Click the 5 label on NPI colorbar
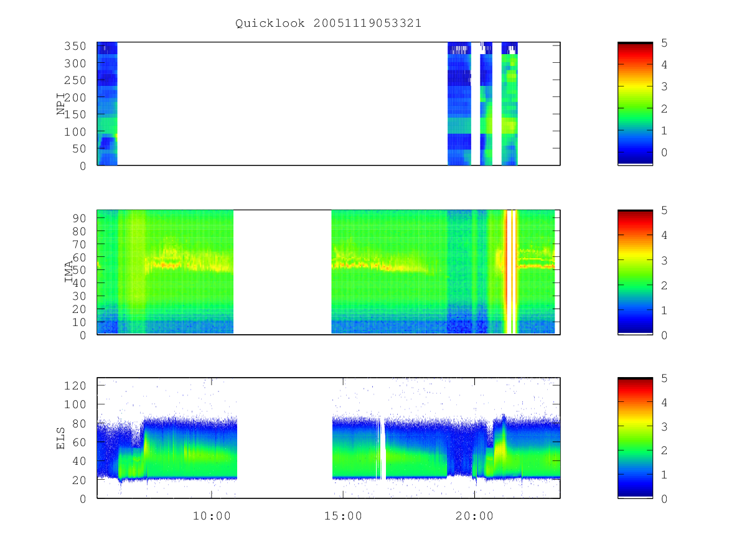 [665, 43]
